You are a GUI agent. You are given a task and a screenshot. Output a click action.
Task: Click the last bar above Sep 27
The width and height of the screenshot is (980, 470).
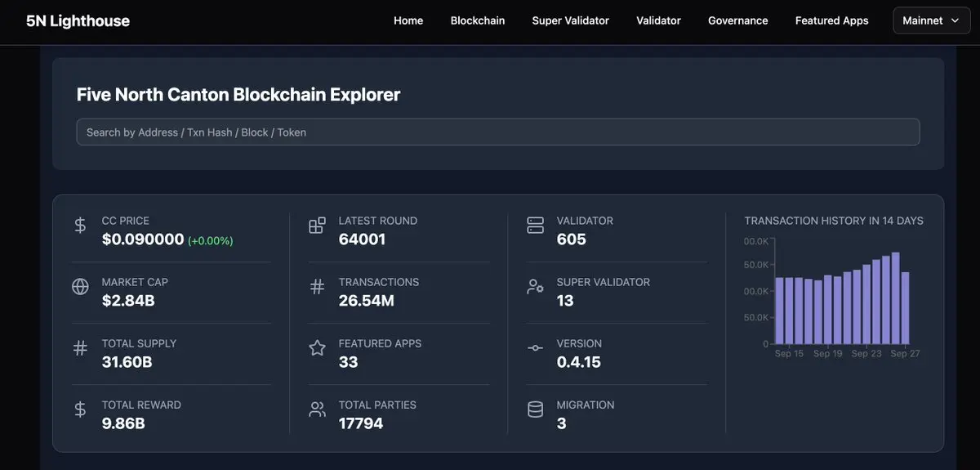906,308
